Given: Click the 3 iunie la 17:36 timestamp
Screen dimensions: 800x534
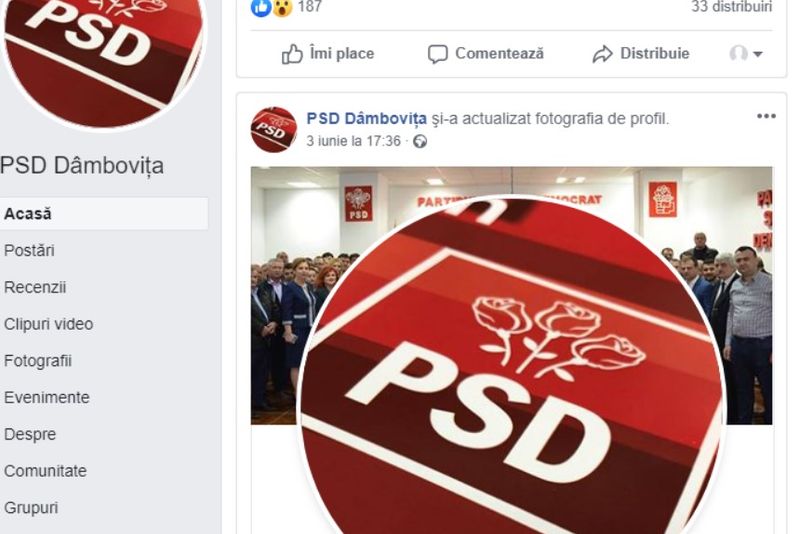Looking at the screenshot, I should click(353, 141).
